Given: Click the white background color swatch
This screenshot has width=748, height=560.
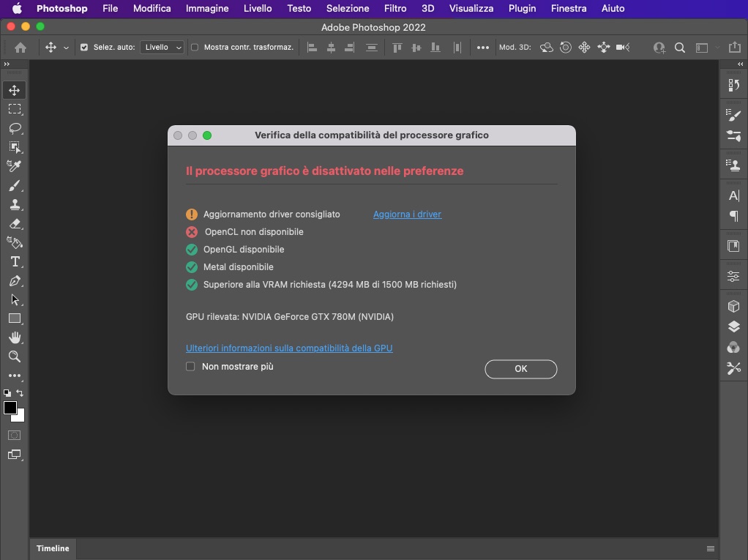Looking at the screenshot, I should [20, 417].
